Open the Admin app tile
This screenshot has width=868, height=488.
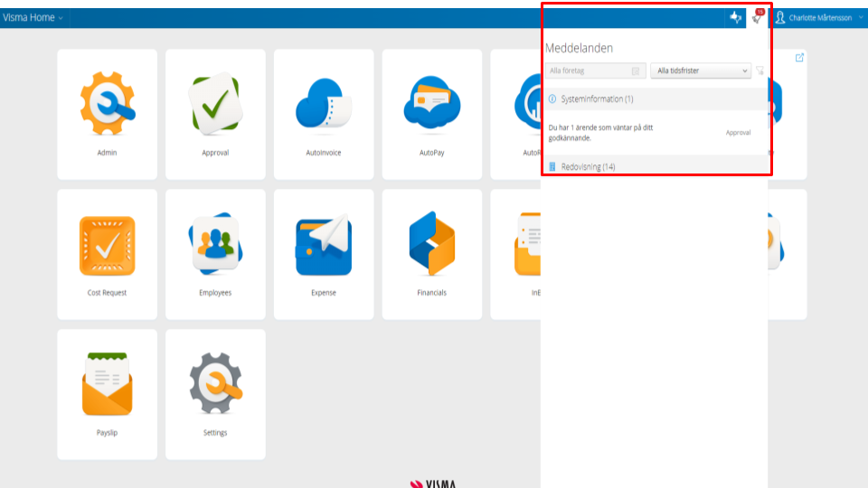107,114
